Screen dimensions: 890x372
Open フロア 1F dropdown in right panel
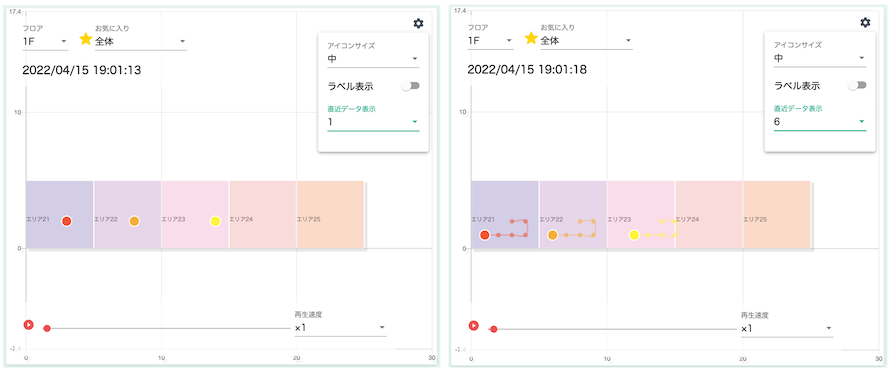click(x=490, y=40)
